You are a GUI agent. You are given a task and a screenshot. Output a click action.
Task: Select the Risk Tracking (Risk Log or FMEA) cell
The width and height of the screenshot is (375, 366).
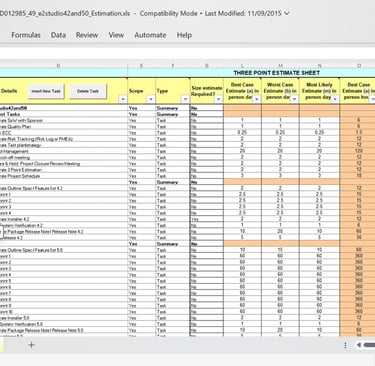tap(64, 139)
